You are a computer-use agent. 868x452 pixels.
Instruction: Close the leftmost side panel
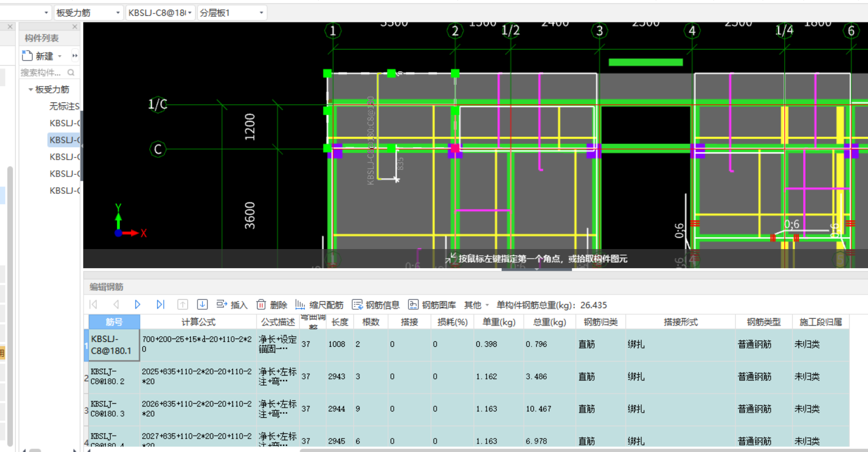pyautogui.click(x=10, y=26)
